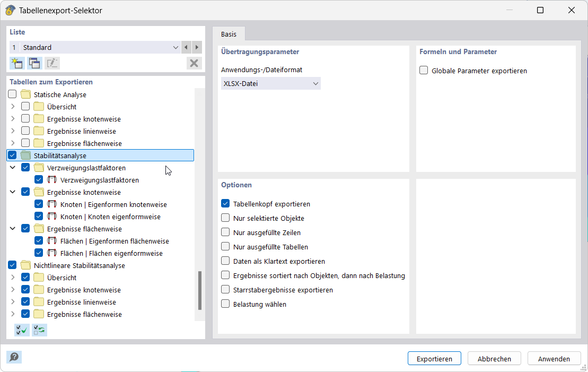This screenshot has width=588, height=372.
Task: Enable Globale Parameter exportieren checkbox
Action: point(424,71)
